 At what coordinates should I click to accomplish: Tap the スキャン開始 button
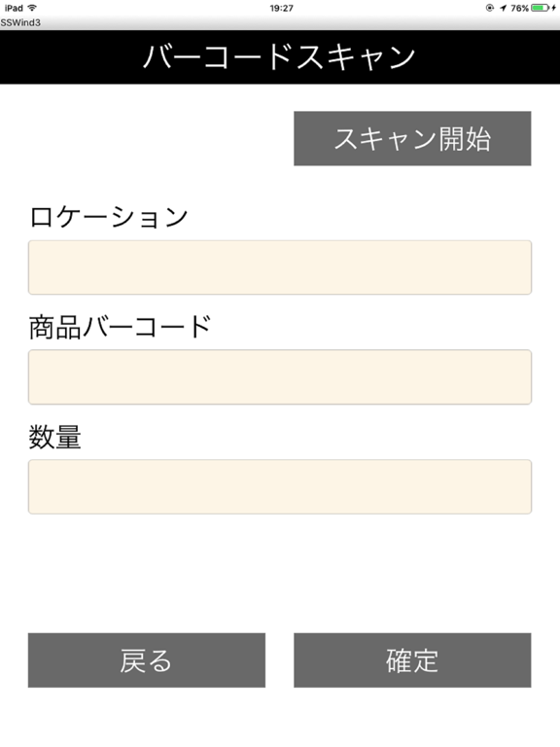click(412, 139)
